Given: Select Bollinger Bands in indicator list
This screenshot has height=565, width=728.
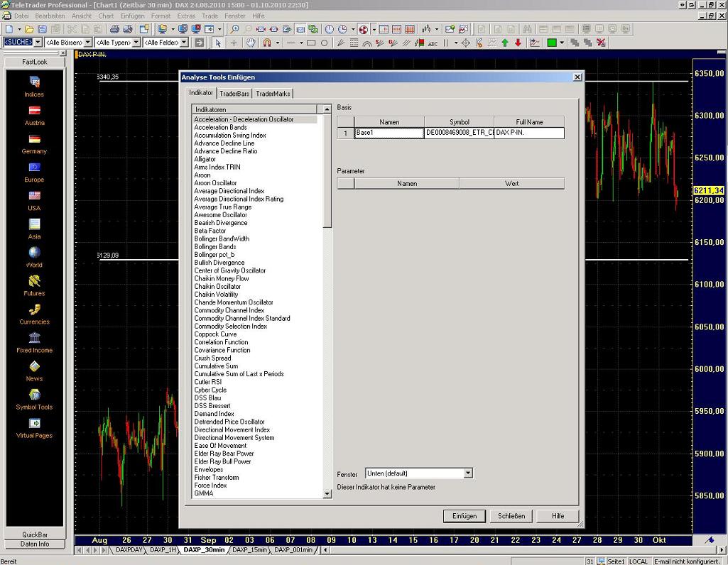Looking at the screenshot, I should click(x=215, y=247).
